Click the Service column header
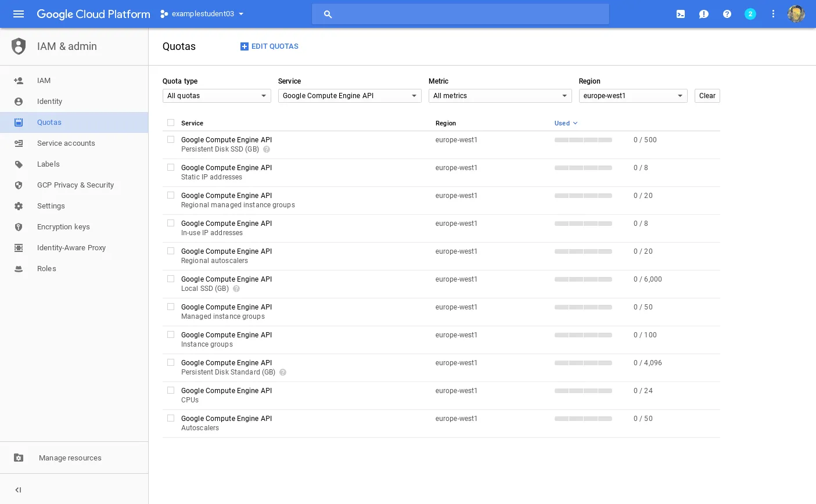 click(192, 123)
